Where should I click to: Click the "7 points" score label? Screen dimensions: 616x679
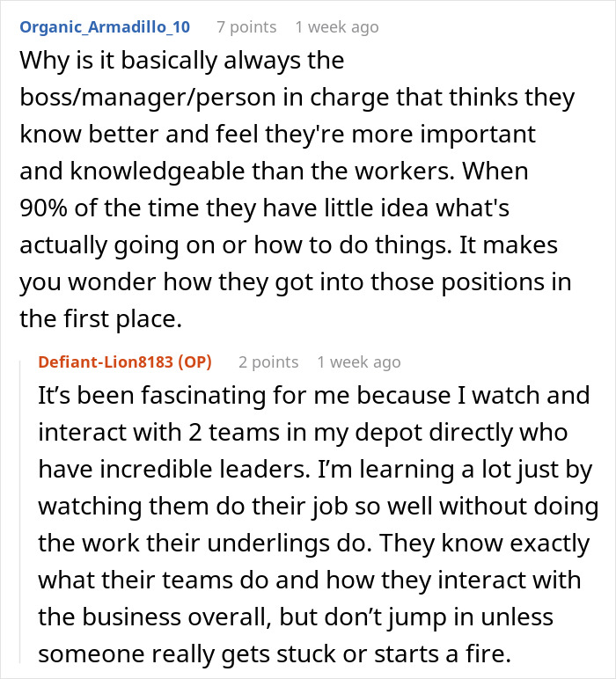point(246,26)
